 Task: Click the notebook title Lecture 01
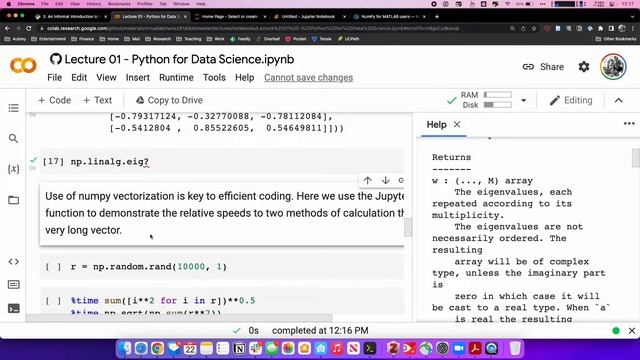pyautogui.click(x=179, y=60)
